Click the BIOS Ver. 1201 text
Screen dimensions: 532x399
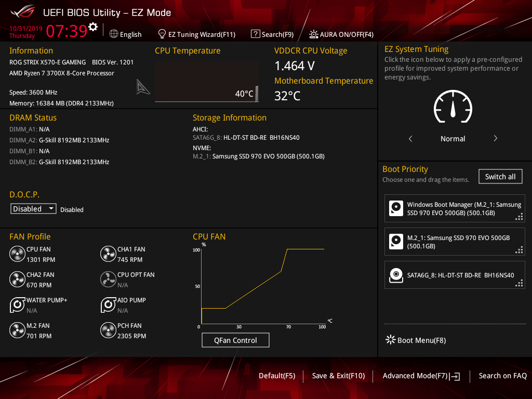[x=113, y=62]
